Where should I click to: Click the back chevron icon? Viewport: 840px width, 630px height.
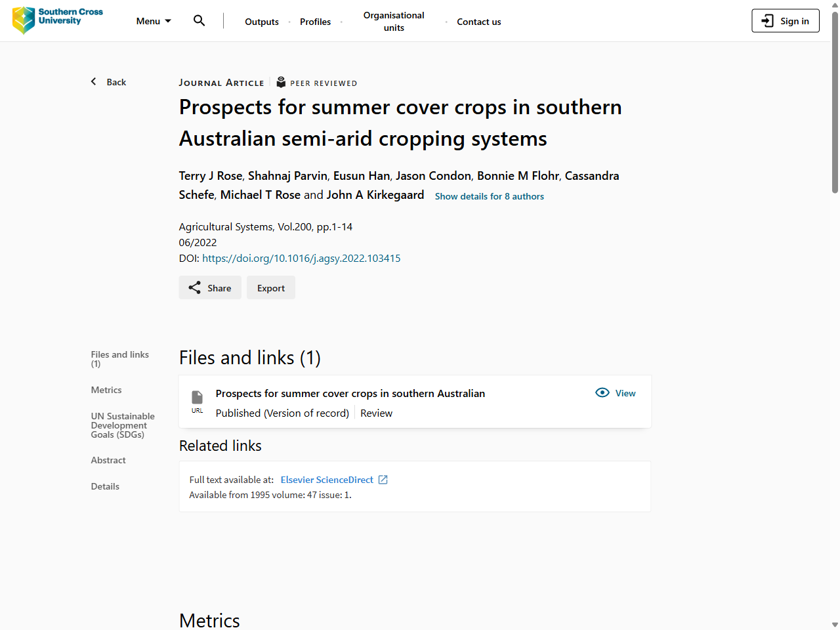(x=93, y=81)
